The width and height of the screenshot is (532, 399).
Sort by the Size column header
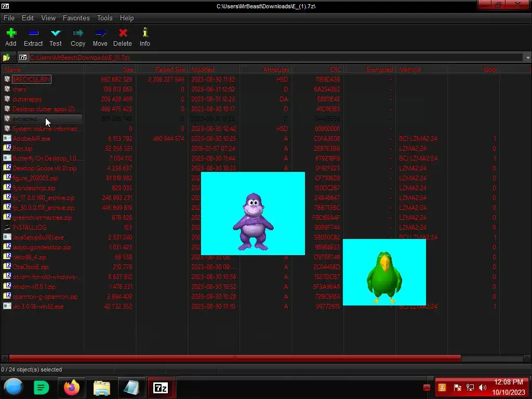(x=110, y=70)
